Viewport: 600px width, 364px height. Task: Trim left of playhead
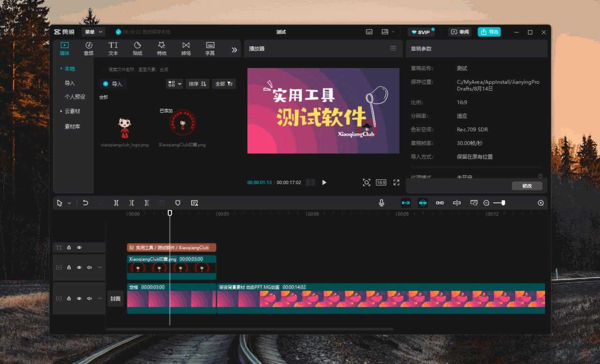(132, 203)
